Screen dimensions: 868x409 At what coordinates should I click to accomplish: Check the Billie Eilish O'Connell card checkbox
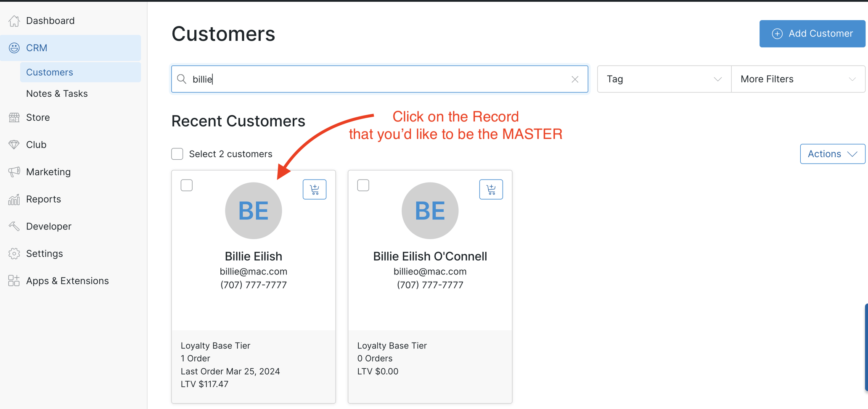363,185
